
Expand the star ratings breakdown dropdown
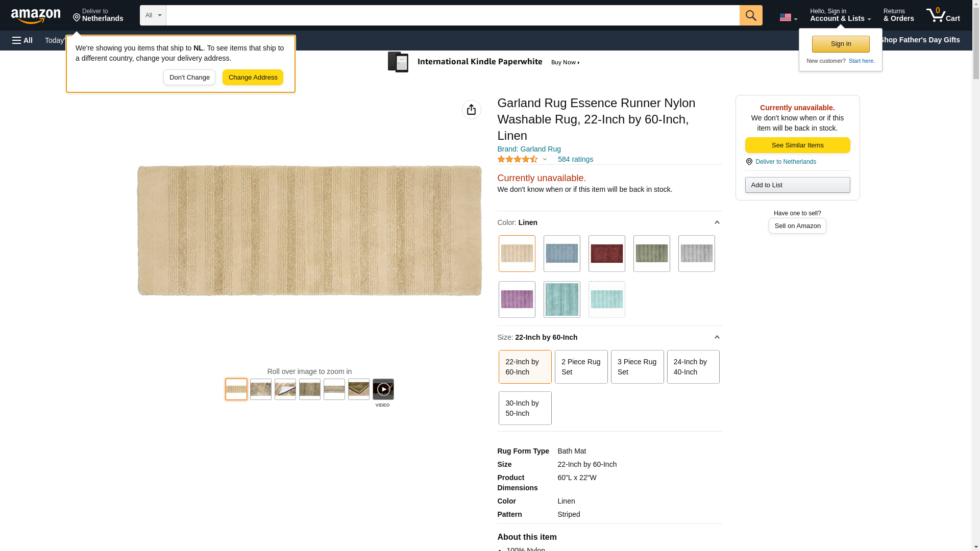coord(545,159)
